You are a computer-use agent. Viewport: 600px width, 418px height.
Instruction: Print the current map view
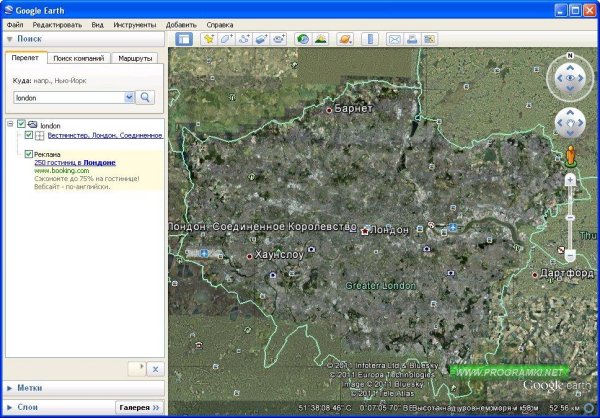(x=412, y=39)
